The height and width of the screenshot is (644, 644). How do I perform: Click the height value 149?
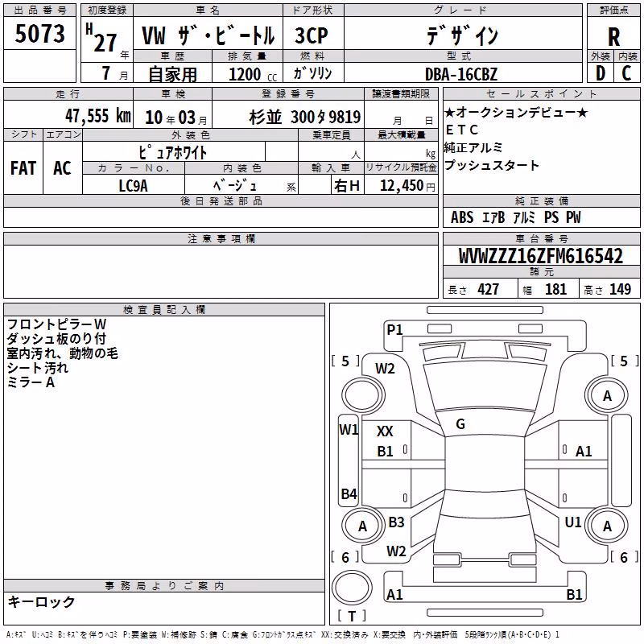click(620, 289)
